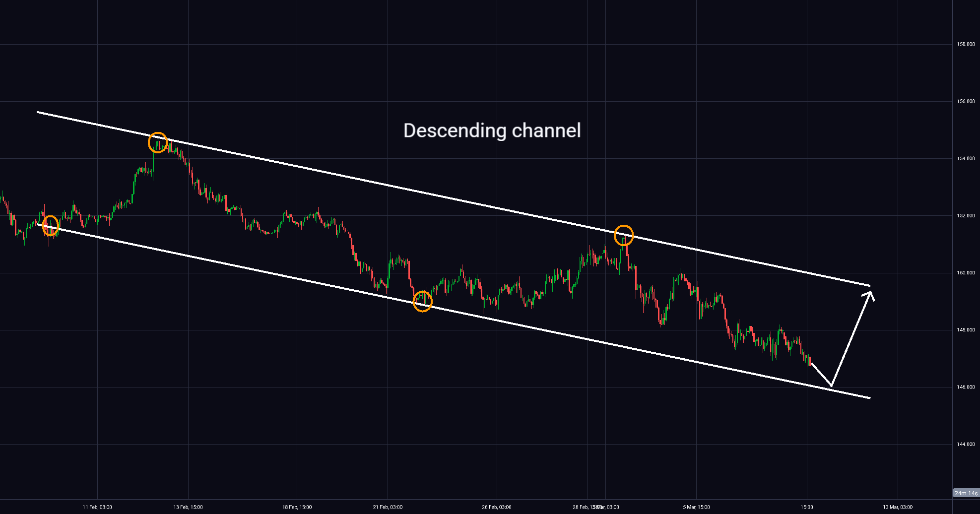Image resolution: width=980 pixels, height=514 pixels.
Task: Click the 158.000 price axis label
Action: pos(966,44)
